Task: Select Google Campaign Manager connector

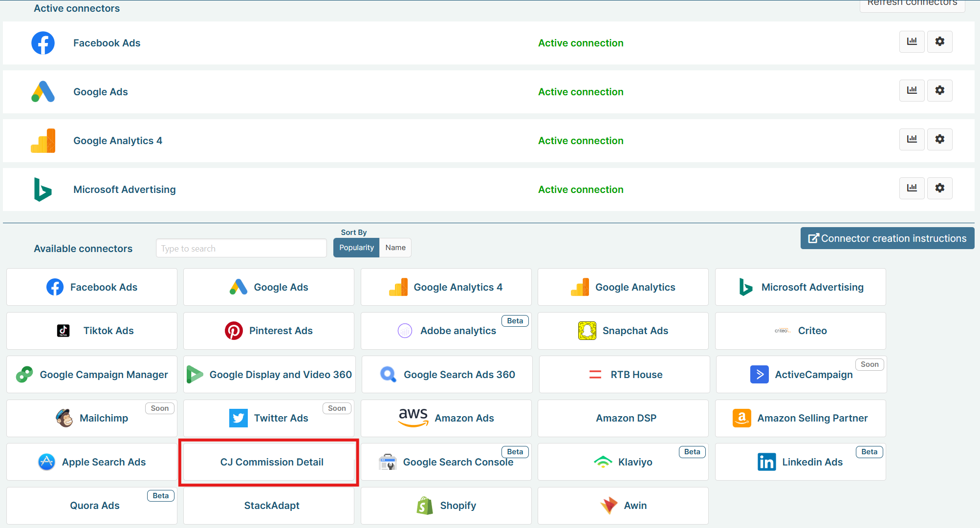Action: (x=92, y=375)
